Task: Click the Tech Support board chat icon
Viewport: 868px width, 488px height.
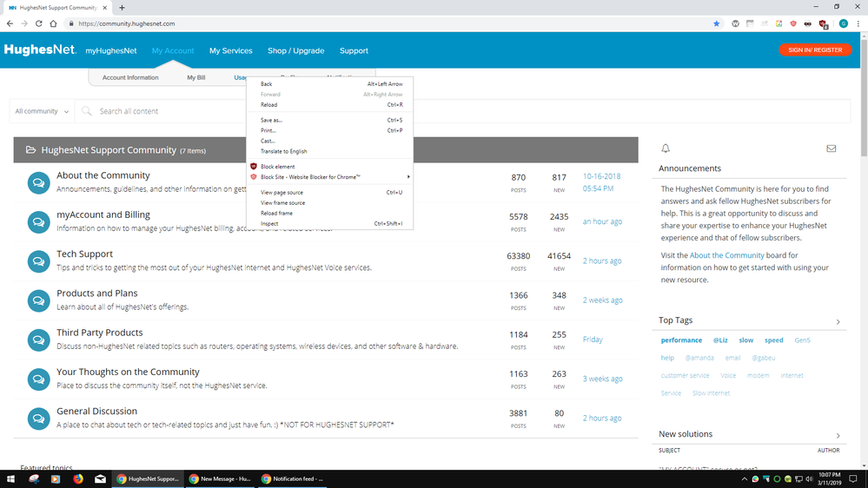Action: coord(38,260)
